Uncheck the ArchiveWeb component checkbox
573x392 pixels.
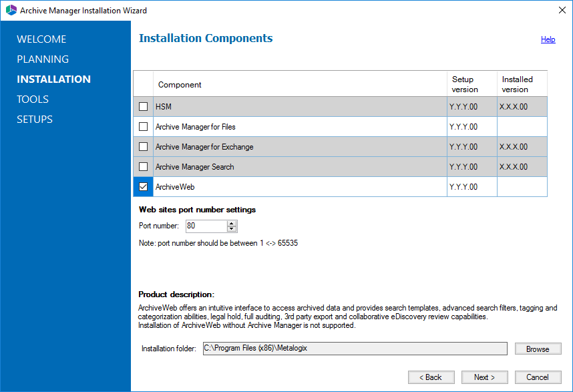[x=144, y=187]
